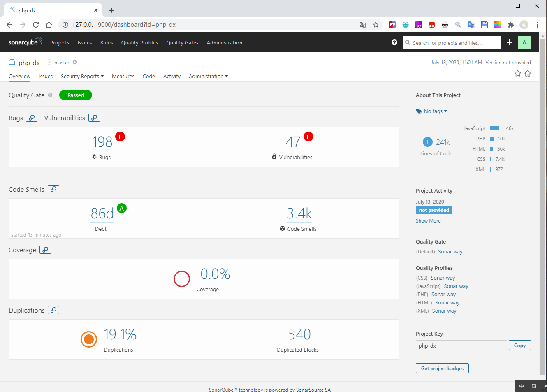Select the project Issues tab
The image size is (547, 392).
46,77
